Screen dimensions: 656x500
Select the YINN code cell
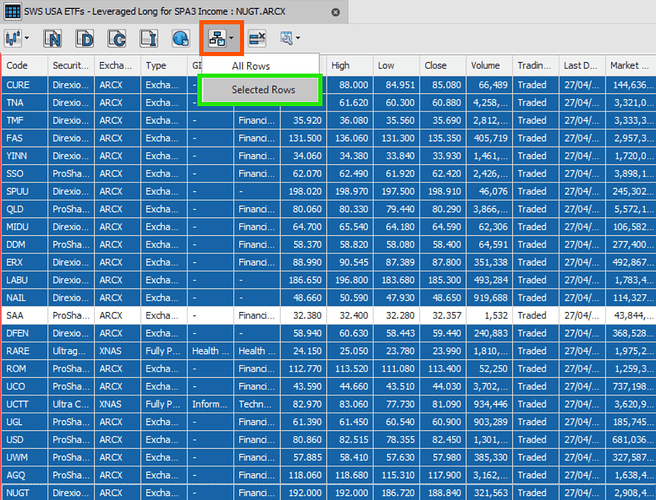pyautogui.click(x=25, y=156)
